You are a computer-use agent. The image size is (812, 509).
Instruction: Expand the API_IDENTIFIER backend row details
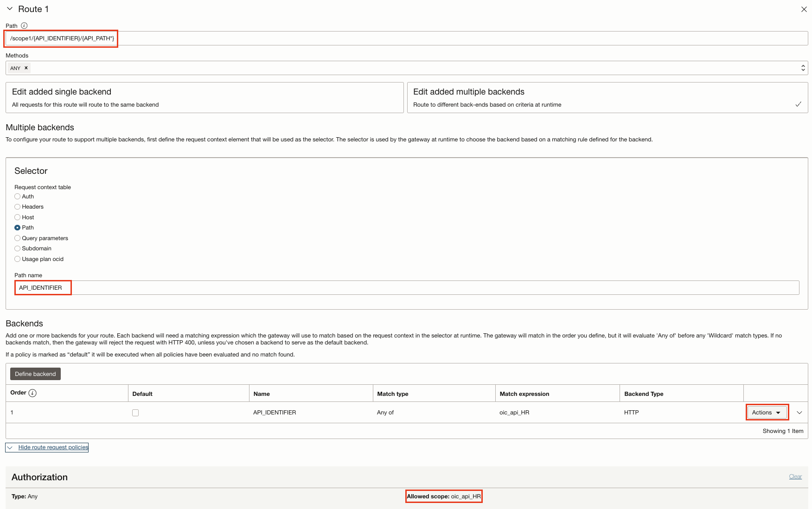point(799,413)
